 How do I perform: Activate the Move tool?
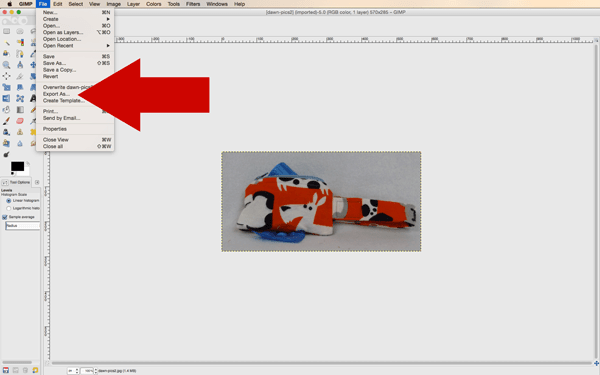[x=33, y=65]
